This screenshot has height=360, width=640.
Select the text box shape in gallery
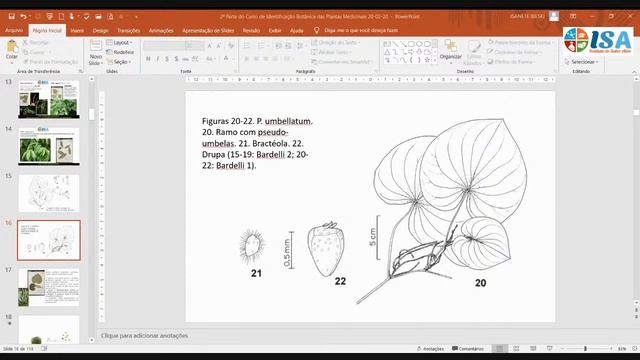387,44
